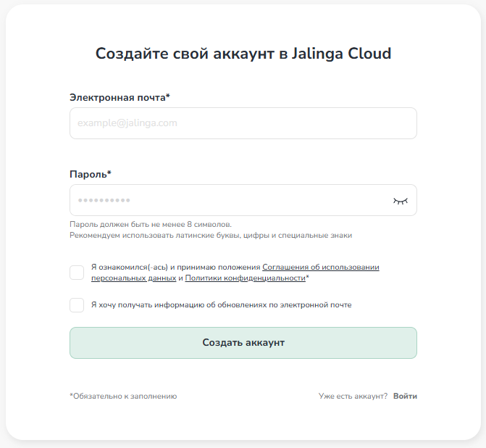Click the Я хочу получать информацию label
The width and height of the screenshot is (486, 448).
pyautogui.click(x=221, y=305)
